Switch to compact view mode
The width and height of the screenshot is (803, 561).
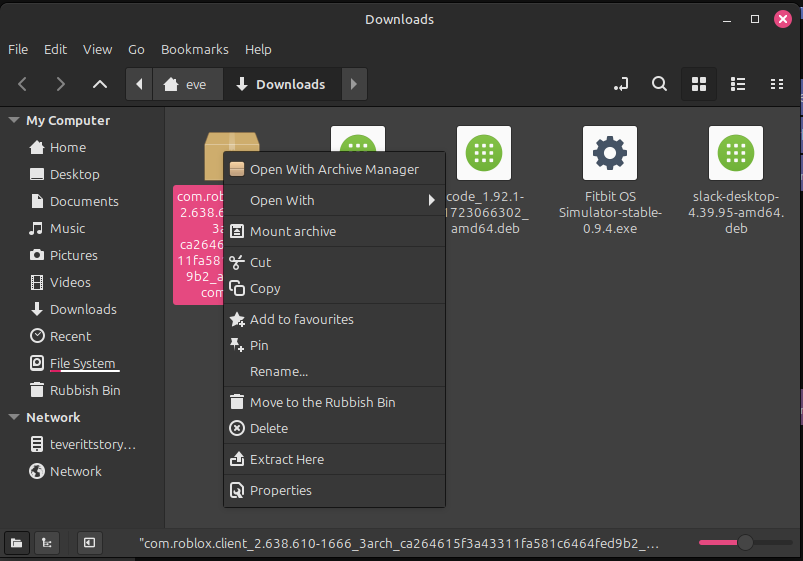click(776, 85)
